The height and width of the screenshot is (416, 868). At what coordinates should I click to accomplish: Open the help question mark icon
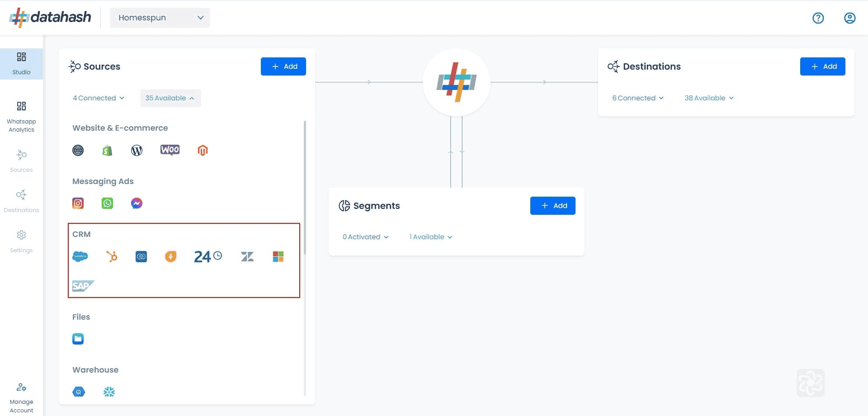[818, 18]
